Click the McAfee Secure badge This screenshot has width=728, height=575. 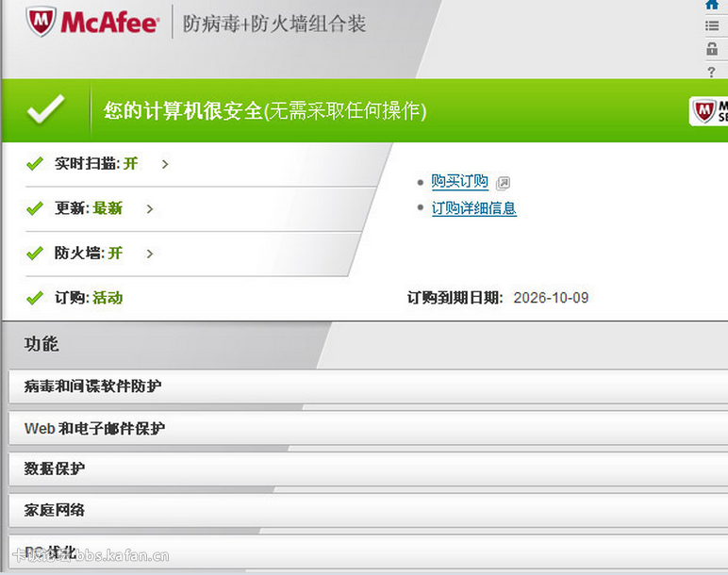click(x=709, y=111)
